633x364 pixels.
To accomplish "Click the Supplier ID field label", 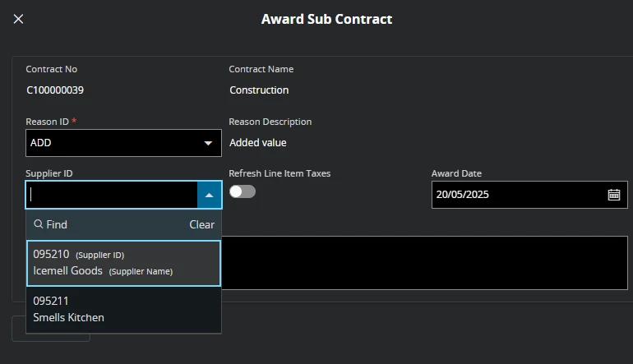I will pyautogui.click(x=49, y=173).
